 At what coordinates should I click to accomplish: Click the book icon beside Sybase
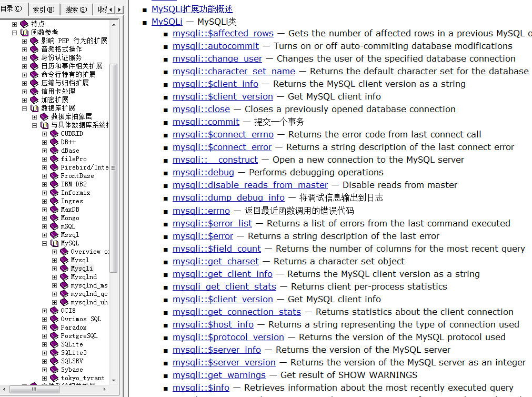(54, 370)
